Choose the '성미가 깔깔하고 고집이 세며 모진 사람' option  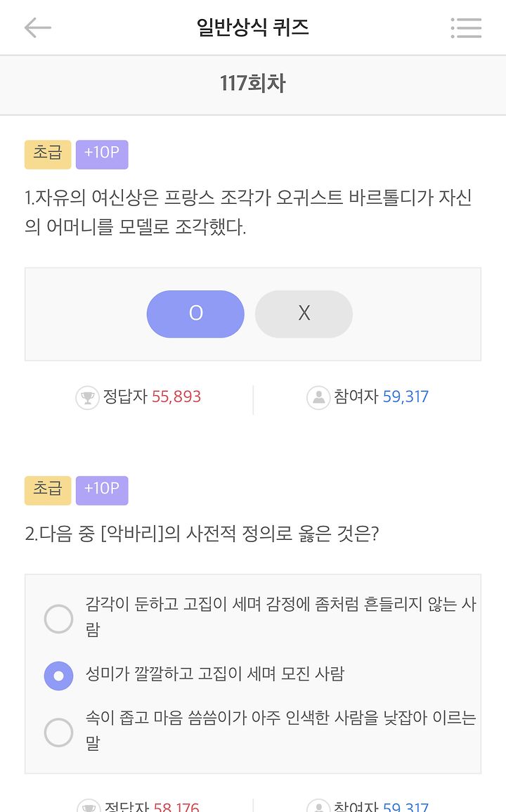tap(58, 676)
